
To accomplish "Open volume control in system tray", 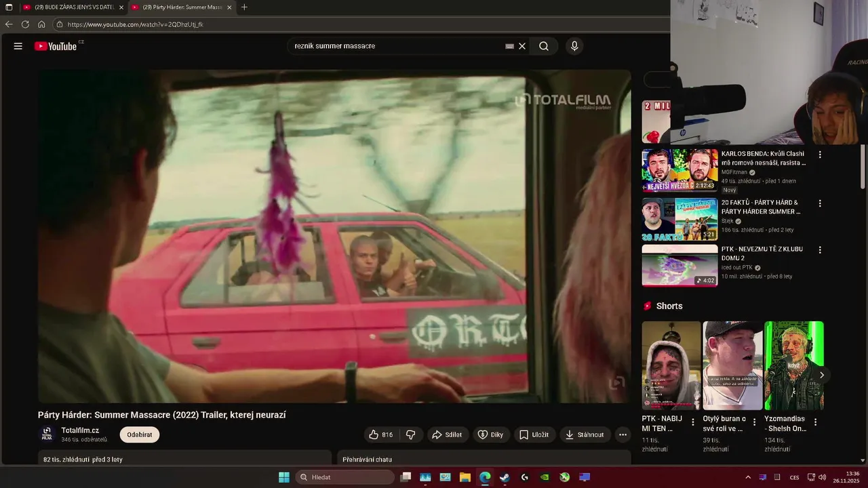I will [x=822, y=477].
